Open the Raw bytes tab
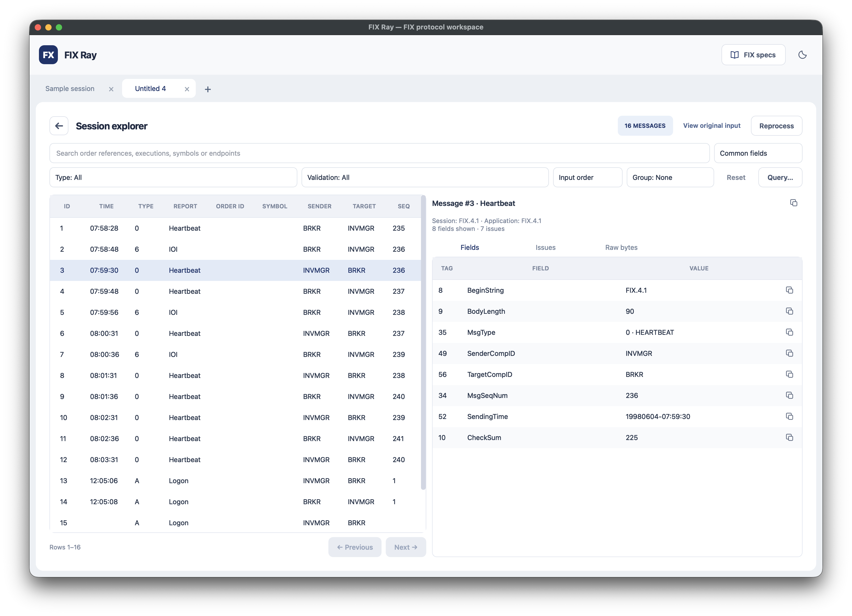The width and height of the screenshot is (852, 616). [x=621, y=248]
